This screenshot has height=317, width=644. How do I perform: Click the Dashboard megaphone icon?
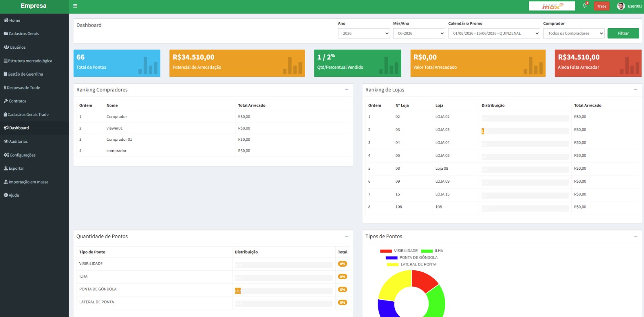point(6,128)
